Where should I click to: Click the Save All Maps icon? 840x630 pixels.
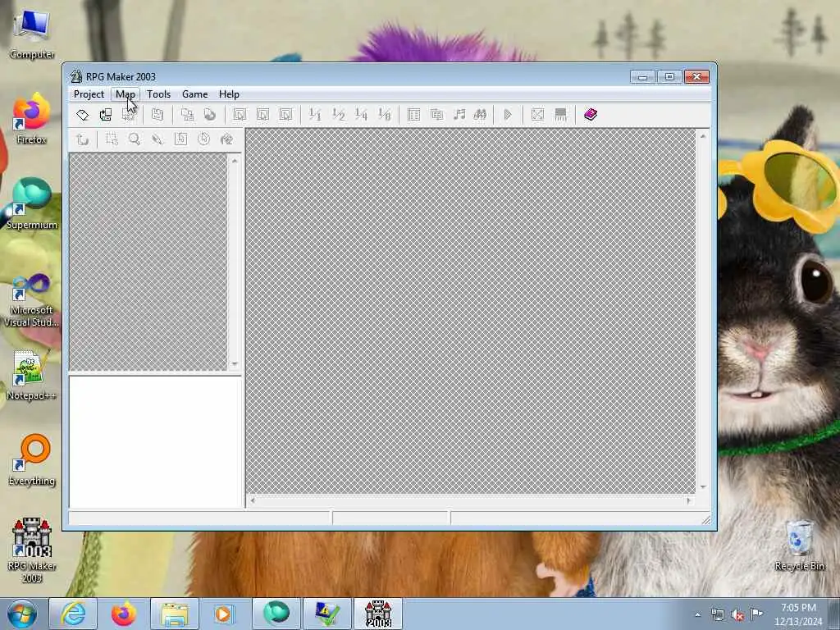tap(187, 114)
